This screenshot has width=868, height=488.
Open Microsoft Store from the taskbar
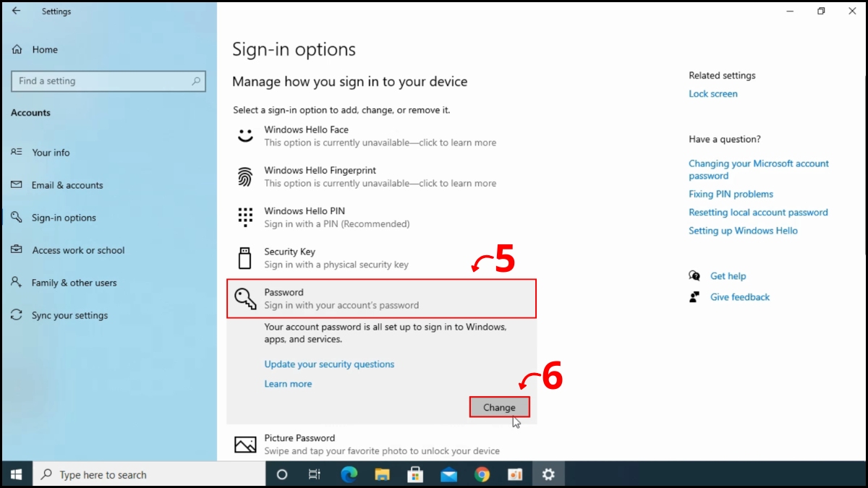[415, 474]
